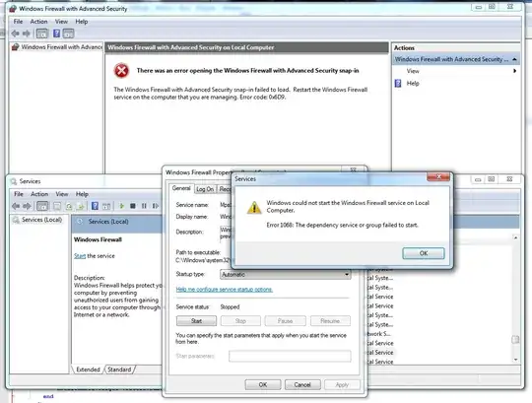532x403 pixels.
Task: Click the Services window title icon
Action: click(14, 181)
